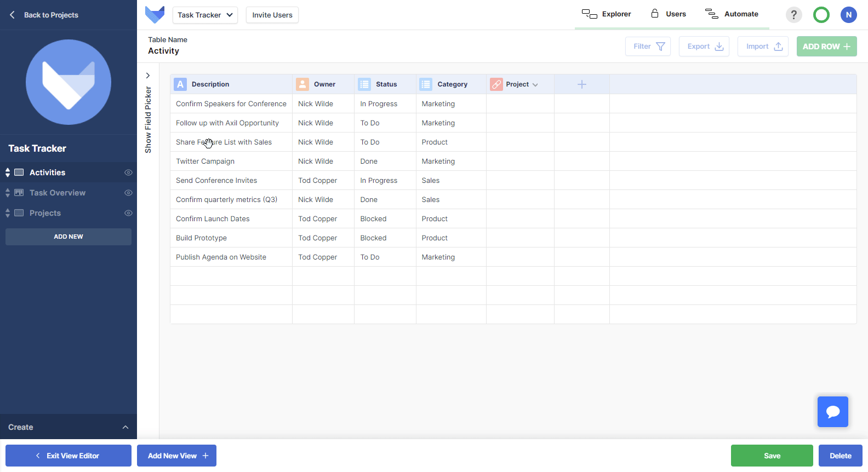Viewport: 868px width, 472px height.
Task: Expand the Project column dropdown arrow
Action: click(535, 85)
